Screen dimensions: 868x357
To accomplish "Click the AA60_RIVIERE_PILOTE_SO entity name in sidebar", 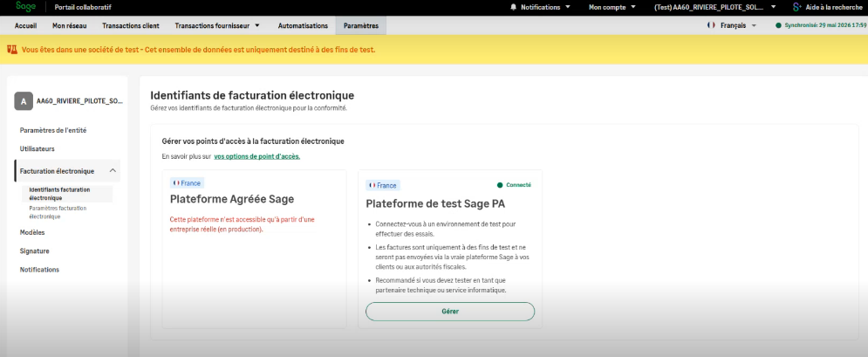I will click(79, 101).
